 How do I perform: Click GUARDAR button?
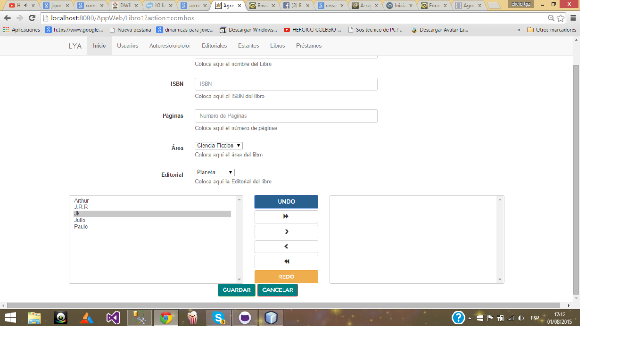[237, 290]
